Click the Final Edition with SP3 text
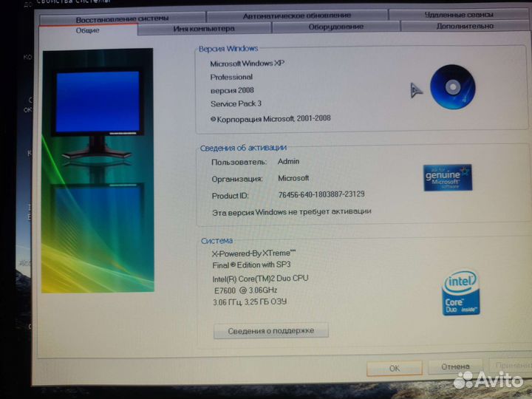The image size is (532, 399). tap(251, 265)
